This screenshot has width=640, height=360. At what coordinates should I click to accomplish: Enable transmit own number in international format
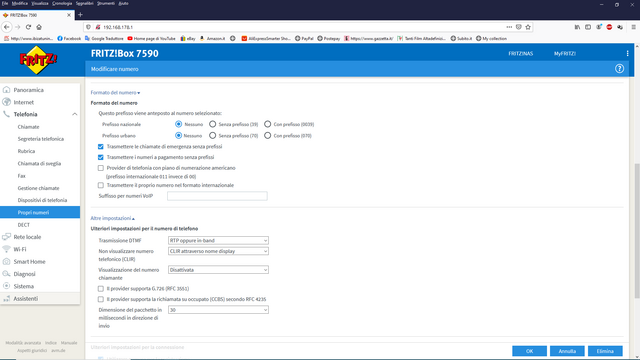click(x=101, y=185)
